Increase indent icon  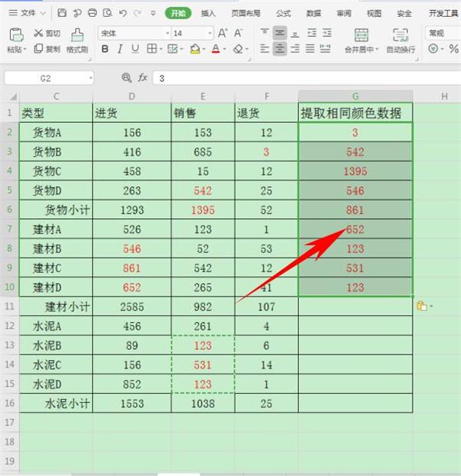tap(327, 33)
